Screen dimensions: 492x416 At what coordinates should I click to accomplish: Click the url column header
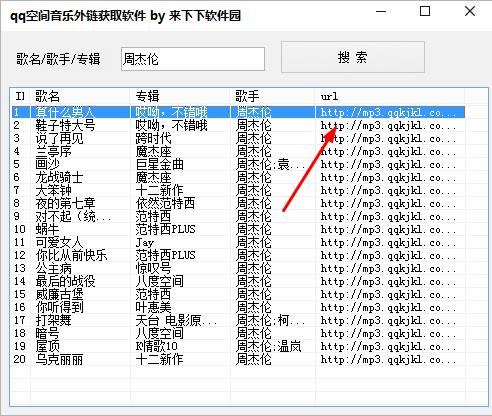click(x=390, y=97)
